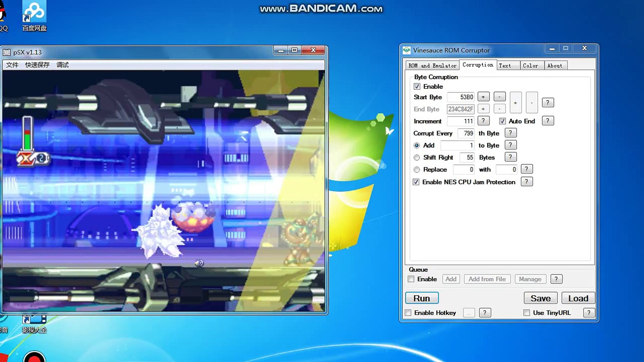The image size is (644, 362).
Task: Decrease End Byte using its minus button
Action: point(499,109)
